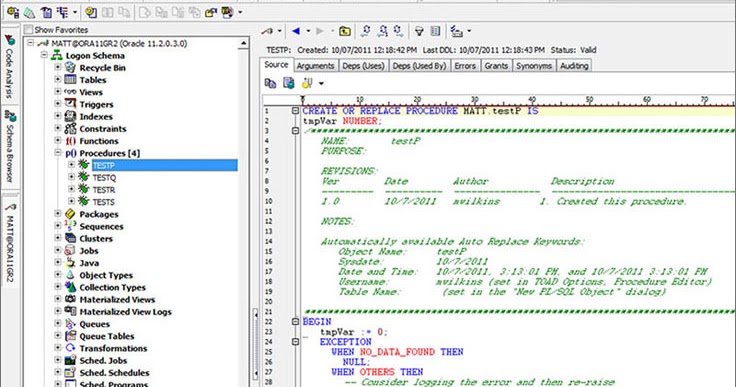This screenshot has width=736, height=387.
Task: Click the middle refresh-arrows icon
Action: click(x=383, y=31)
